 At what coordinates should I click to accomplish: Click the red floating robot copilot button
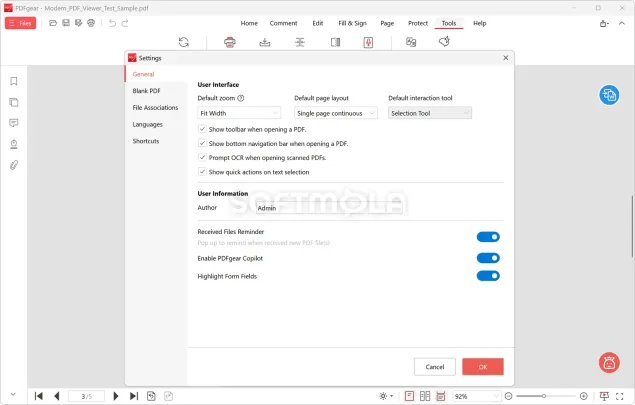point(609,362)
